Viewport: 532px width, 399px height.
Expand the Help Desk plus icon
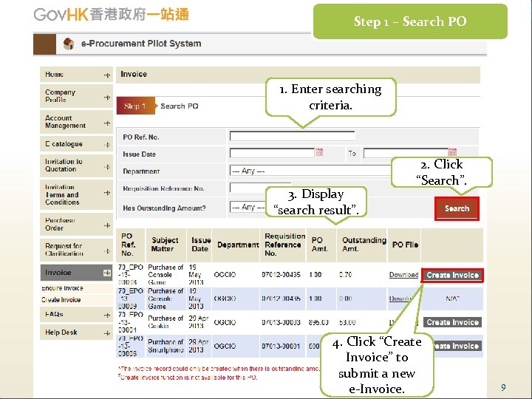107,333
